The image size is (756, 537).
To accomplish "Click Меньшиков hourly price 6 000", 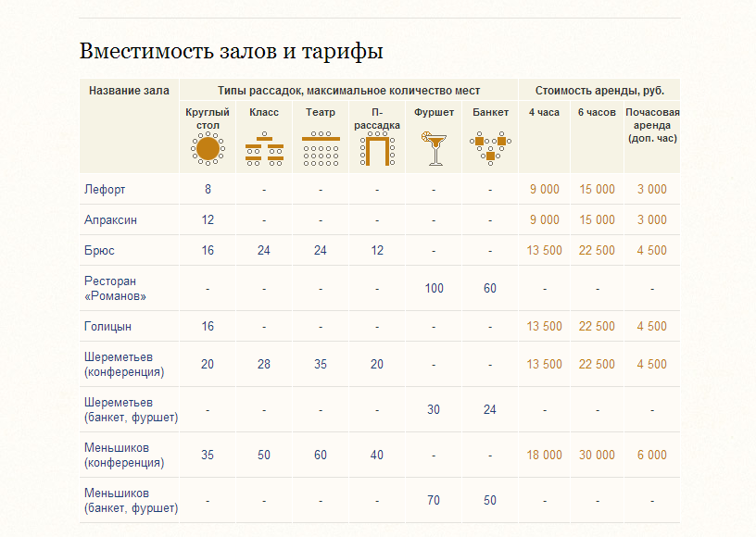I will (x=652, y=456).
